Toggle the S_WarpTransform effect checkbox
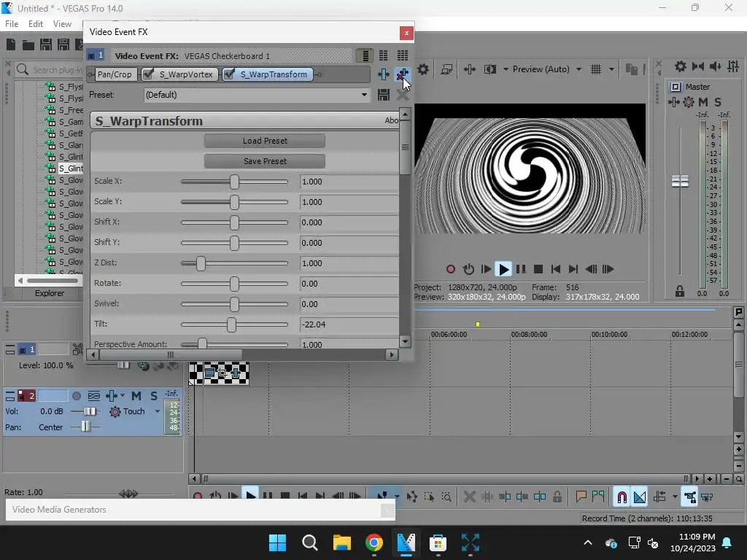This screenshot has width=747, height=560. (229, 74)
